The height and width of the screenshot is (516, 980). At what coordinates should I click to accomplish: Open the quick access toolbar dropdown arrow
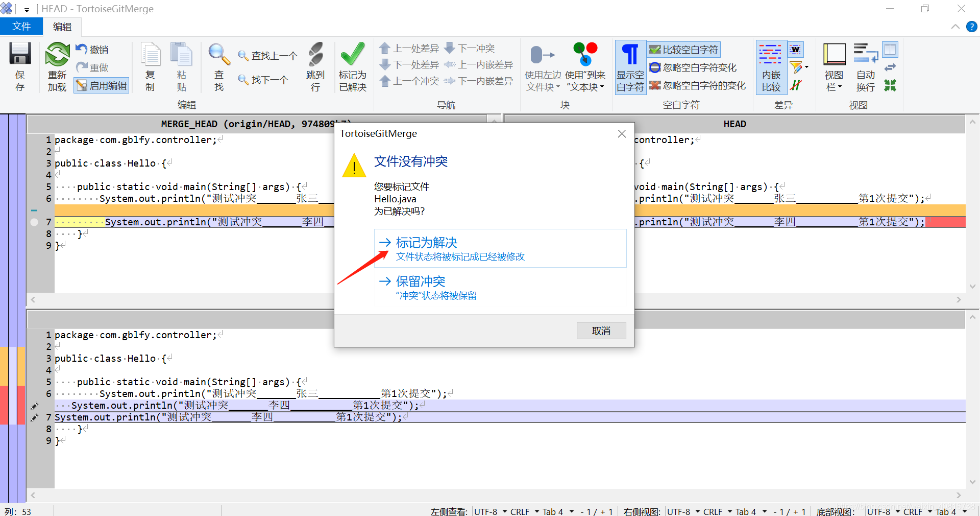pyautogui.click(x=27, y=9)
